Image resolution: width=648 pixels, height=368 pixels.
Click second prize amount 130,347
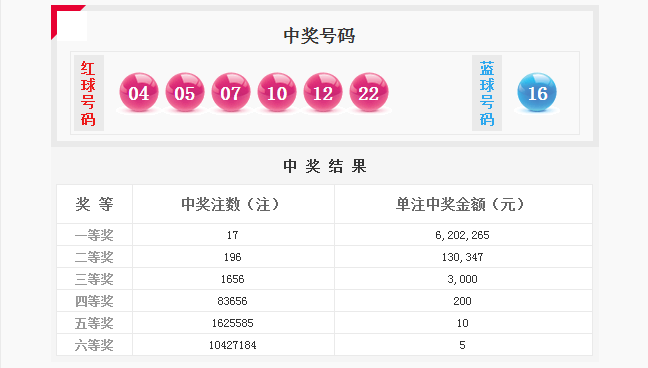pyautogui.click(x=462, y=257)
